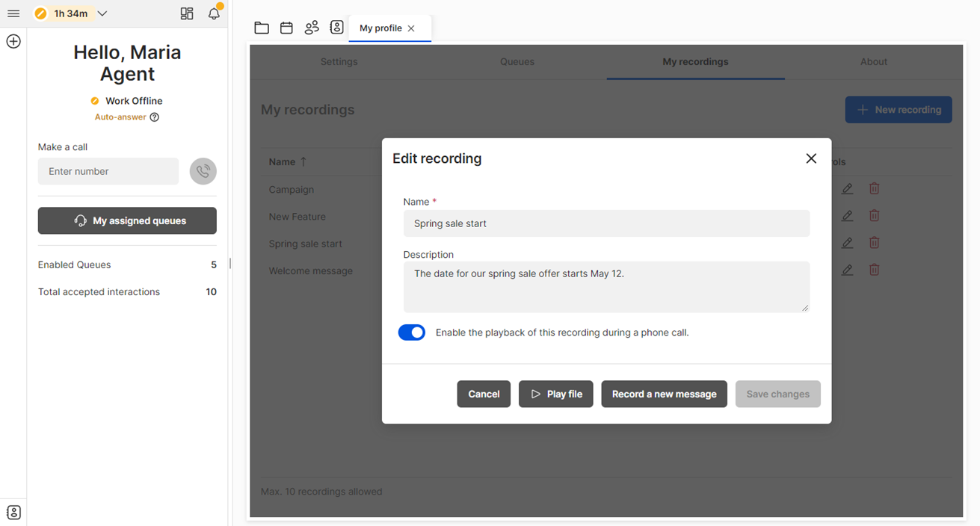
Task: Click Total accepted interactions row
Action: [127, 292]
